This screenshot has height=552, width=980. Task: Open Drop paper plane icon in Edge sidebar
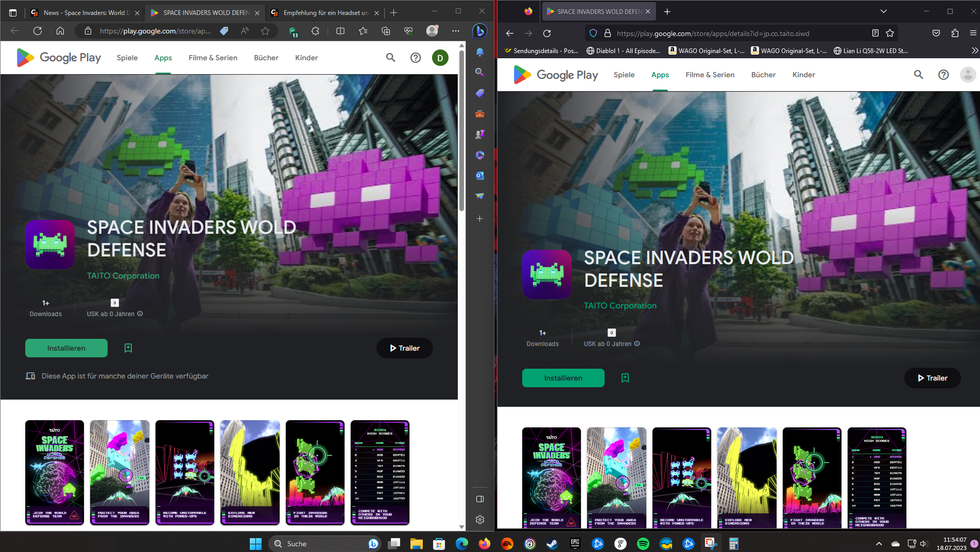pos(479,196)
